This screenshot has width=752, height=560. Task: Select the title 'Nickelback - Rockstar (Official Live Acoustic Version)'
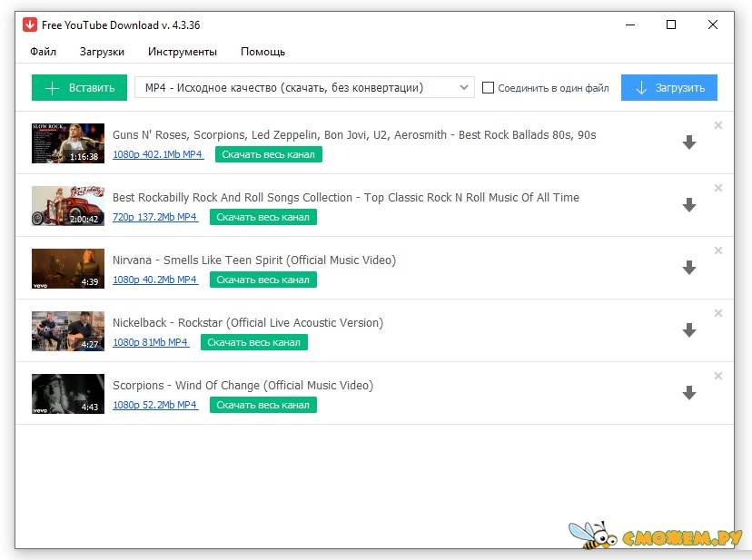click(248, 323)
